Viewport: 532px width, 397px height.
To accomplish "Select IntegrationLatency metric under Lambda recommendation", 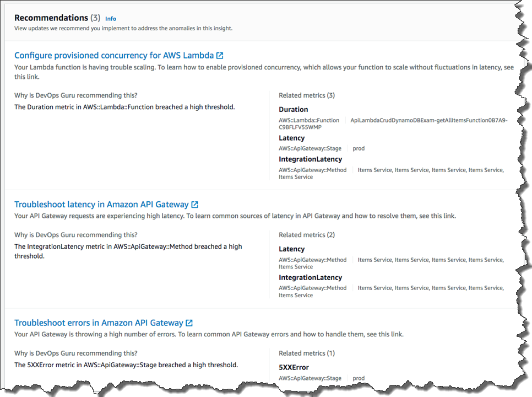I will pos(311,159).
